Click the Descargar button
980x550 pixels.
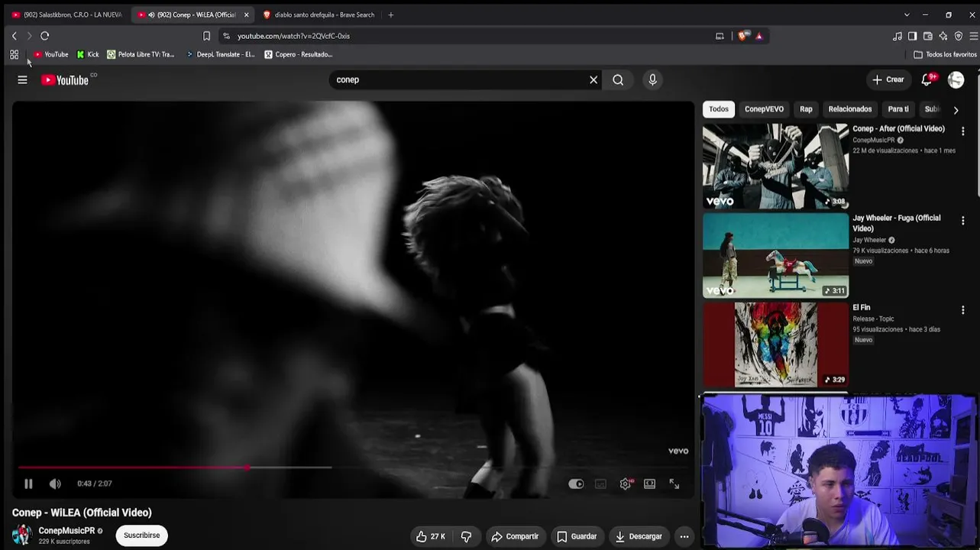tap(639, 536)
